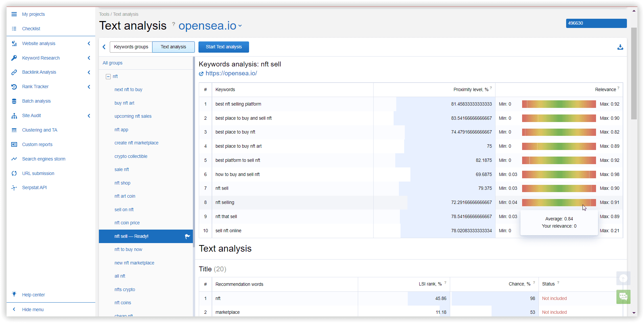
Task: Click the Chance % help question mark
Action: tap(534, 283)
